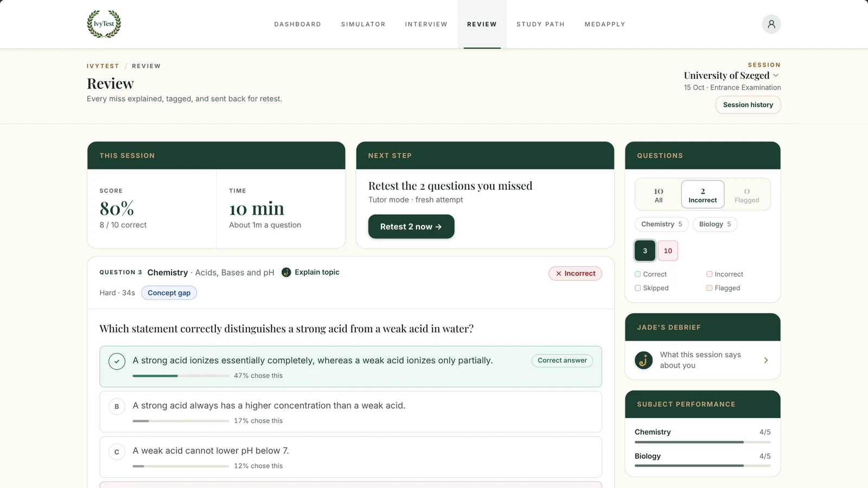Click the 'Correct answer' badge
Viewport: 868px width, 488px height.
point(562,361)
